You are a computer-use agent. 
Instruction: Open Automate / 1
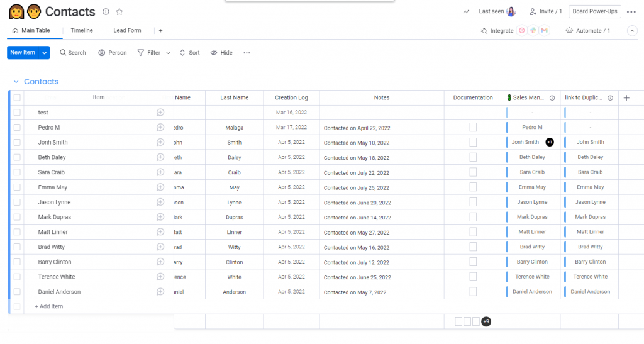(x=588, y=31)
